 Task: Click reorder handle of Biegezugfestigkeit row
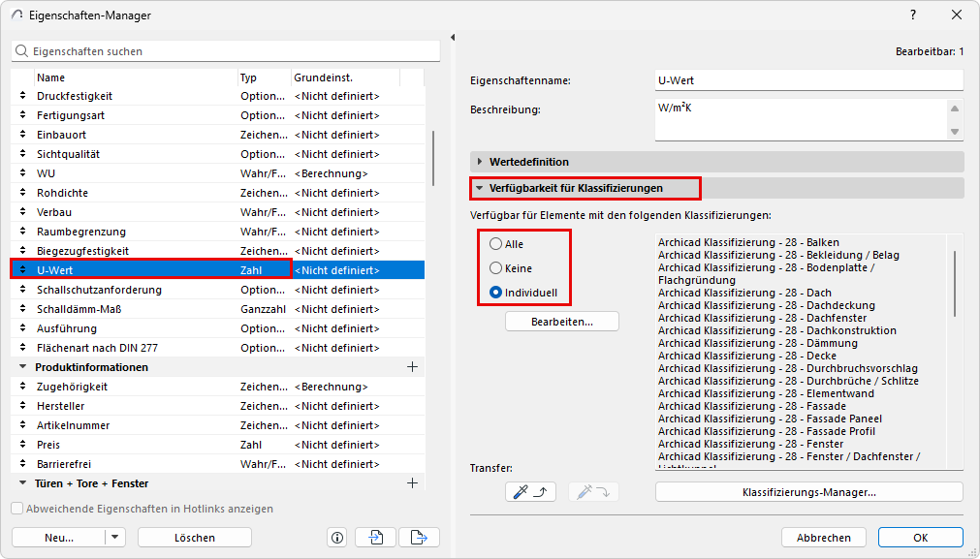point(23,251)
